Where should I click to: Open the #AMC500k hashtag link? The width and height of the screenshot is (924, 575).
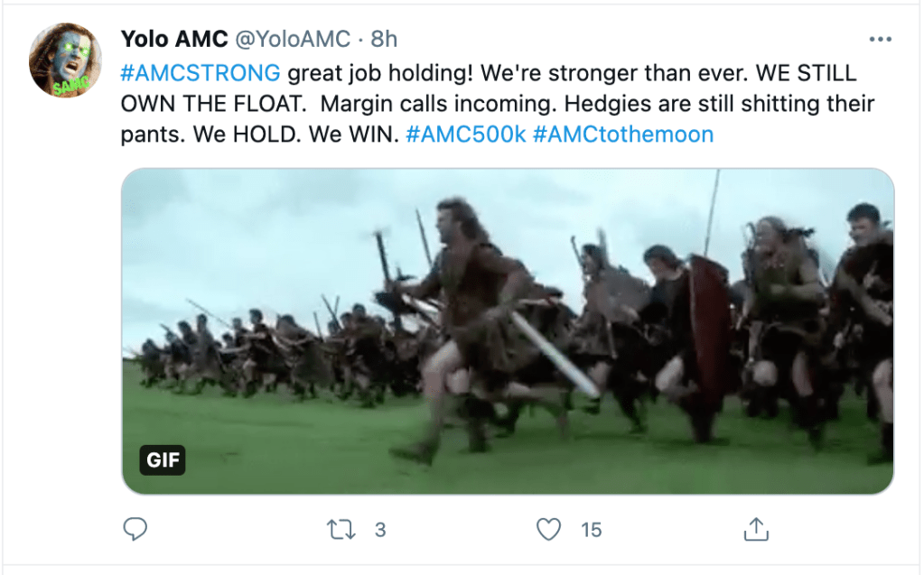466,134
